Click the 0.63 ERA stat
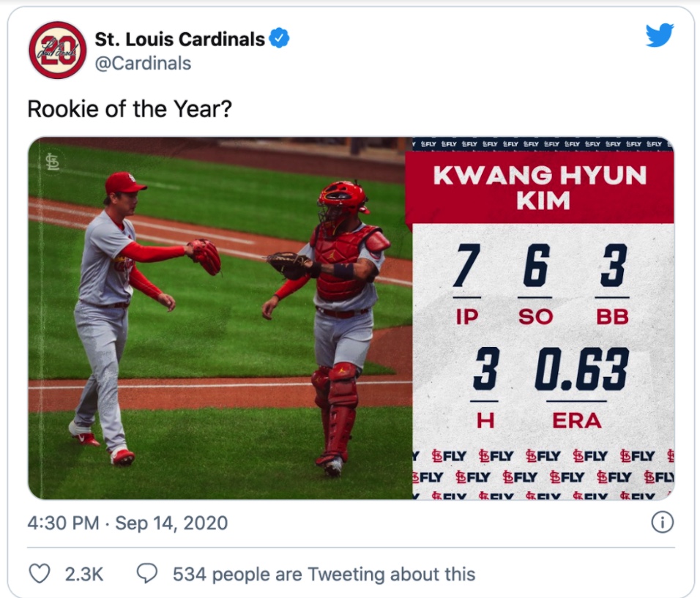The width and height of the screenshot is (700, 598). [x=581, y=370]
